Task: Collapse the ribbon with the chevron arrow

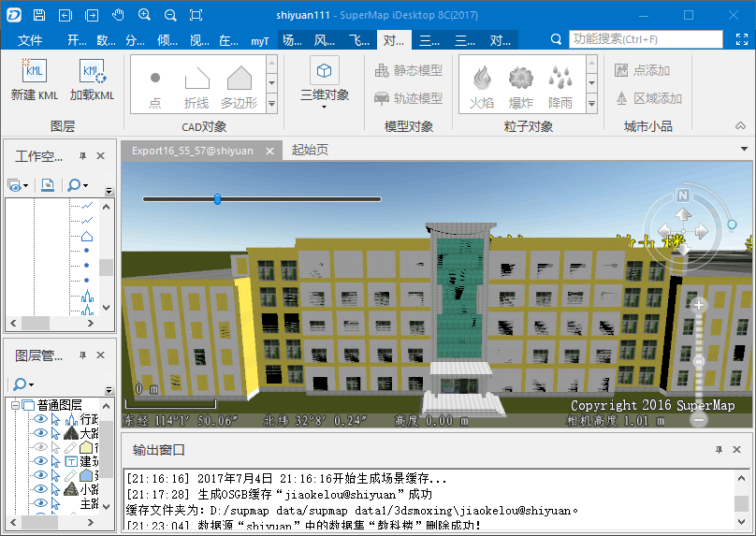Action: tap(740, 125)
